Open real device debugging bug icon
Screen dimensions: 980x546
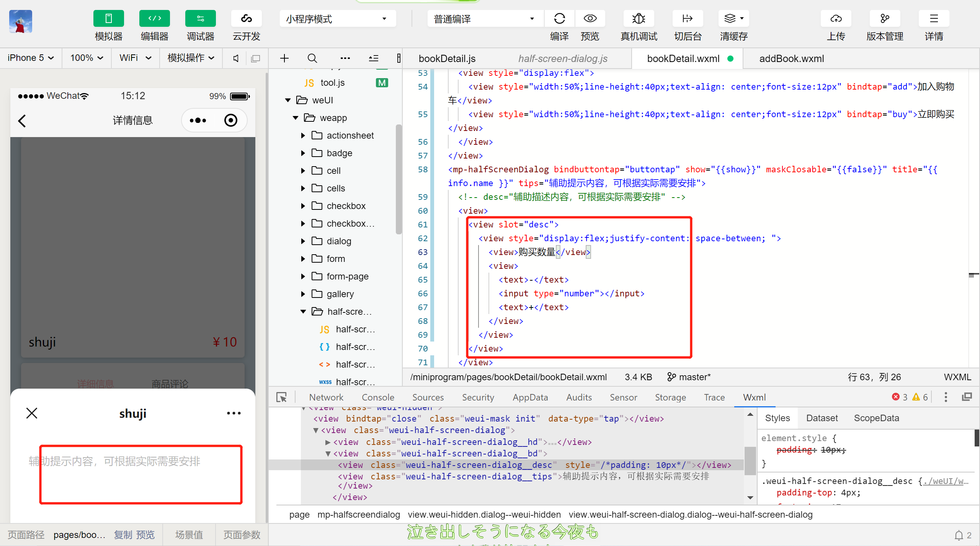639,18
